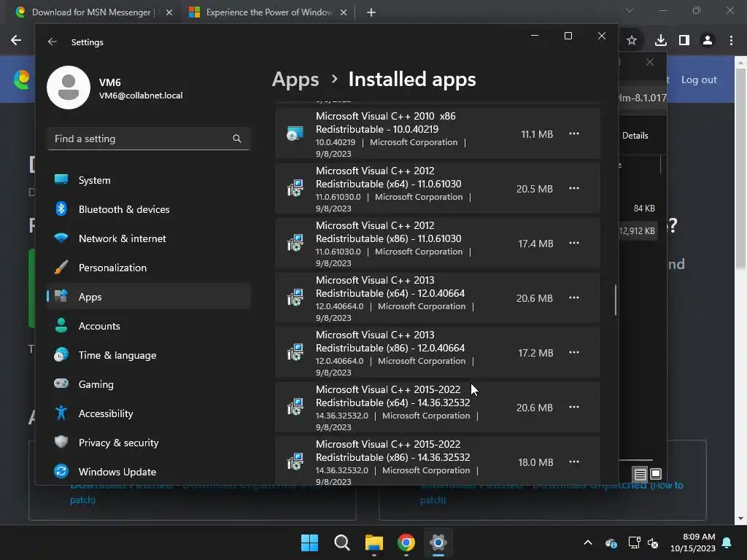Open the clock showing 8:09 AM
This screenshot has width=747, height=560.
coord(693,542)
